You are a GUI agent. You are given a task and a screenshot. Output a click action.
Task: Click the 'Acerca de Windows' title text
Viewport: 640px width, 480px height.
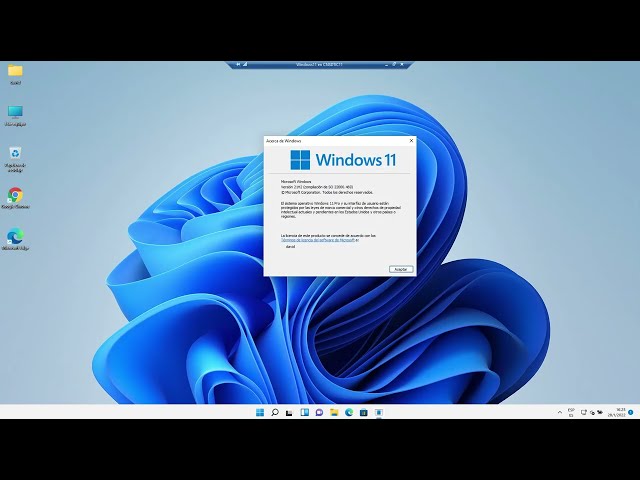[283, 141]
